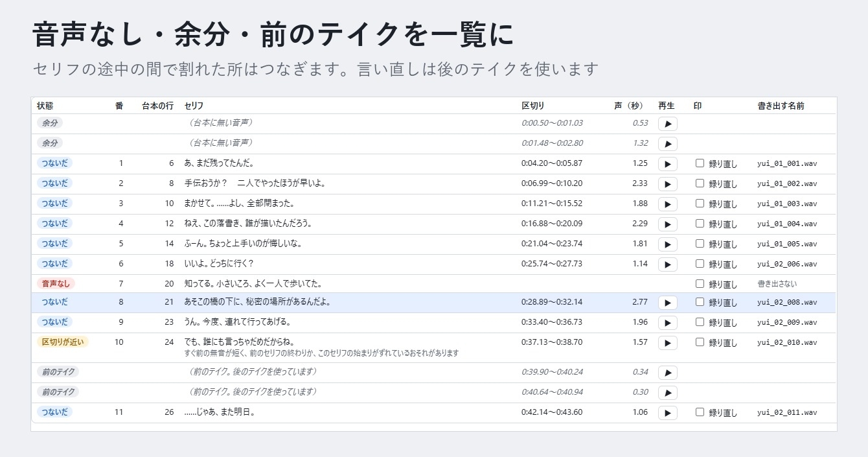Click the first （台本に無い音声） label
Image resolution: width=868 pixels, height=457 pixels.
click(220, 123)
